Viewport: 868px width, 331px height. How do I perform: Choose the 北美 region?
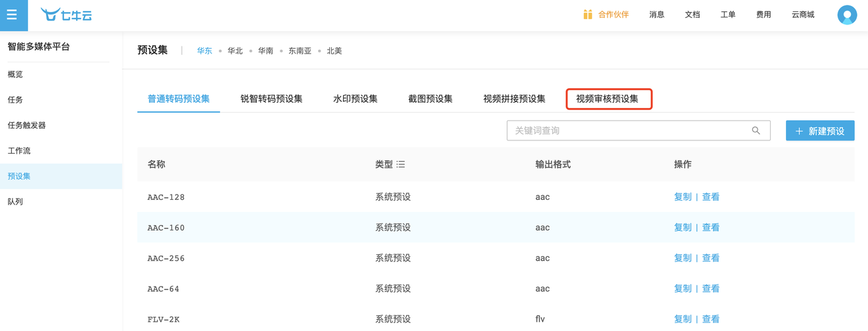click(x=335, y=50)
